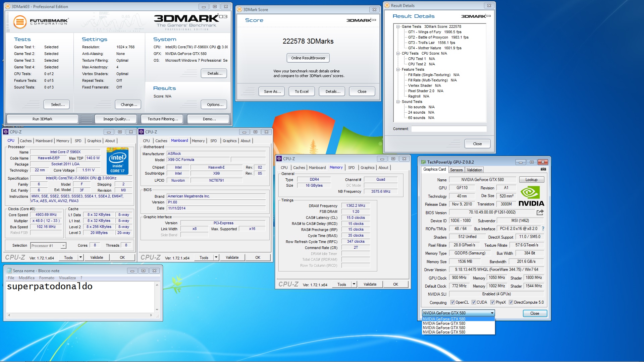The width and height of the screenshot is (644, 362).
Task: Open the Modifica menu in Blocco note
Action: [x=26, y=278]
